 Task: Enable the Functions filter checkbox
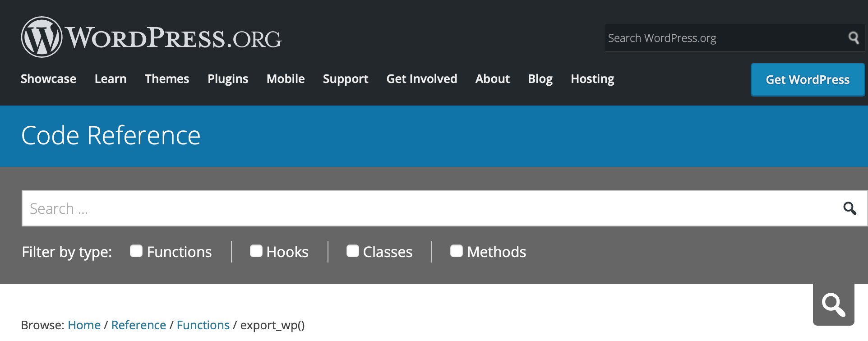(x=136, y=251)
